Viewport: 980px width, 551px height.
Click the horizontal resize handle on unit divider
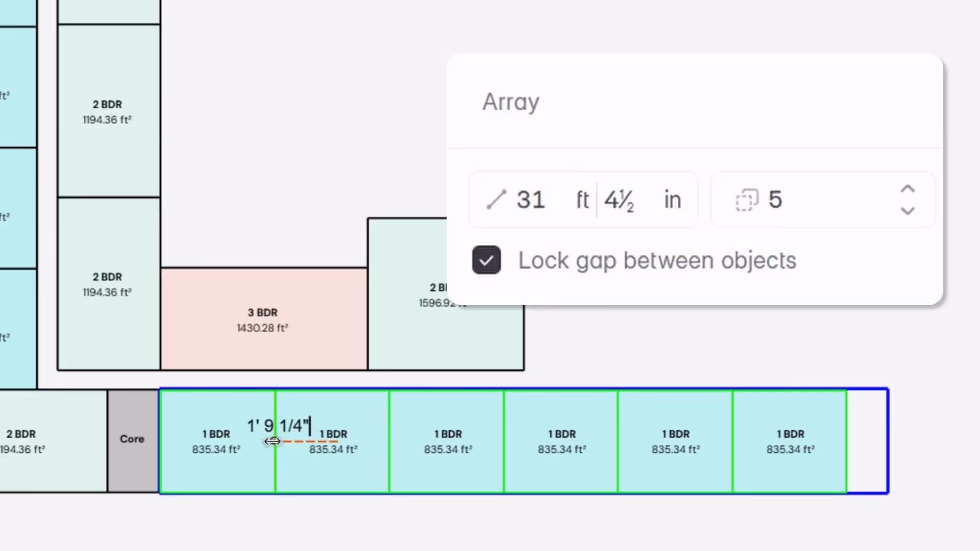tap(272, 441)
